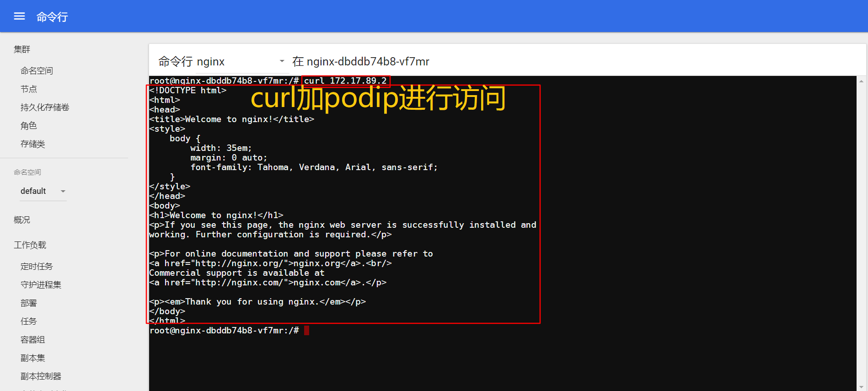Open 容器组 pods page

[x=33, y=339]
